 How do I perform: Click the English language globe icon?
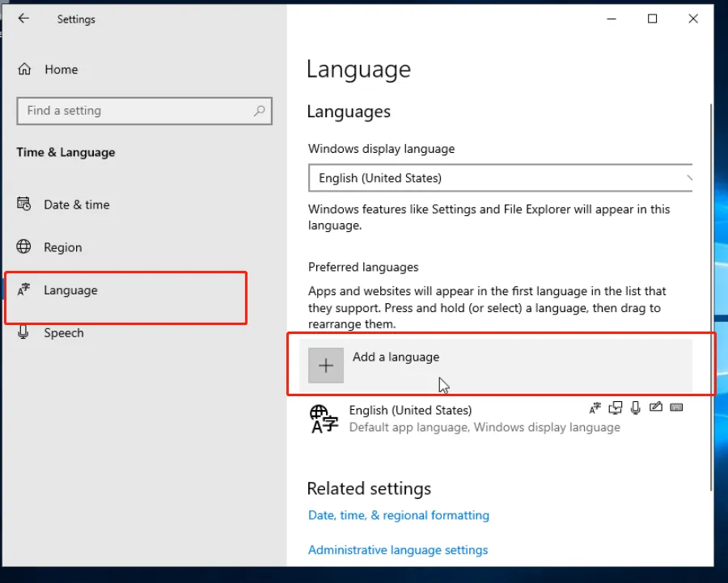324,419
